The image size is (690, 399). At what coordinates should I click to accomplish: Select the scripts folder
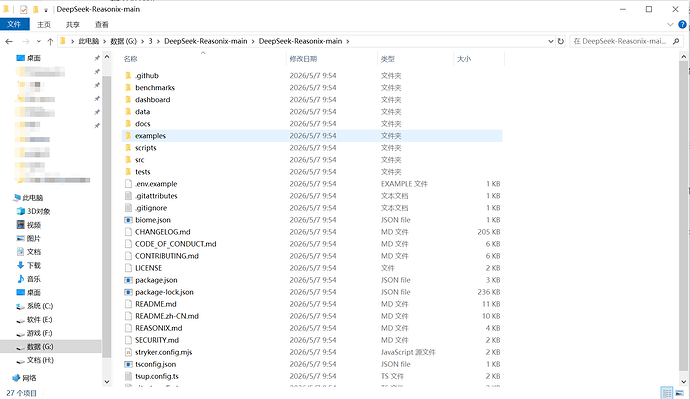coord(146,148)
